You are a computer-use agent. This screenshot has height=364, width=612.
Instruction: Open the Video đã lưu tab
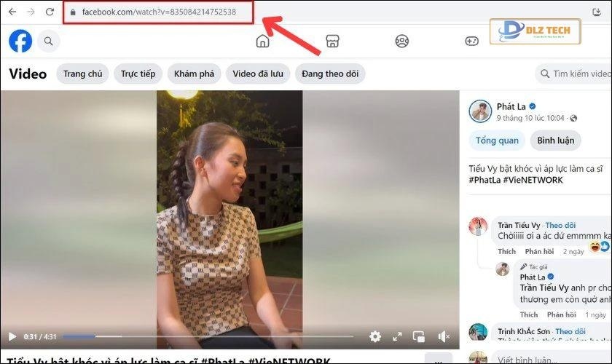coord(258,74)
